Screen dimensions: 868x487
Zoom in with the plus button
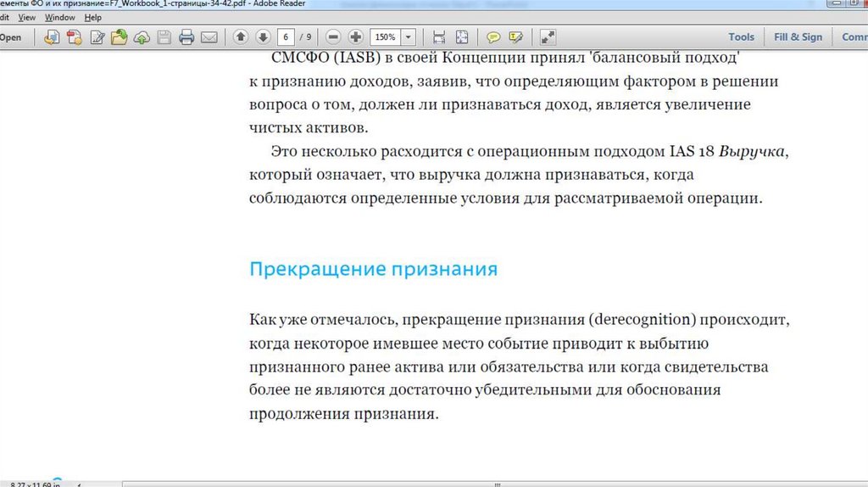pos(356,37)
